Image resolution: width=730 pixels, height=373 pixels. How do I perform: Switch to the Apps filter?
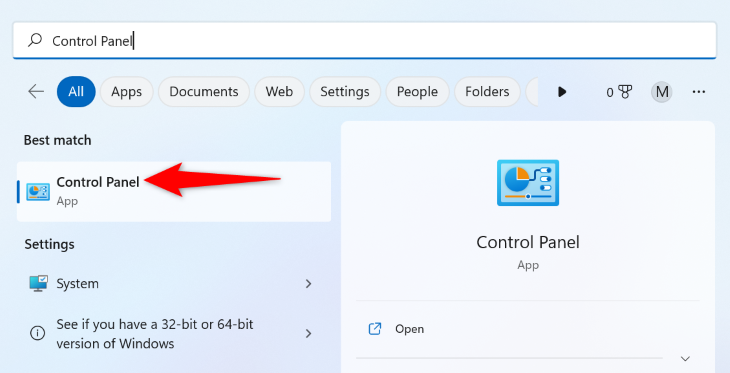127,92
